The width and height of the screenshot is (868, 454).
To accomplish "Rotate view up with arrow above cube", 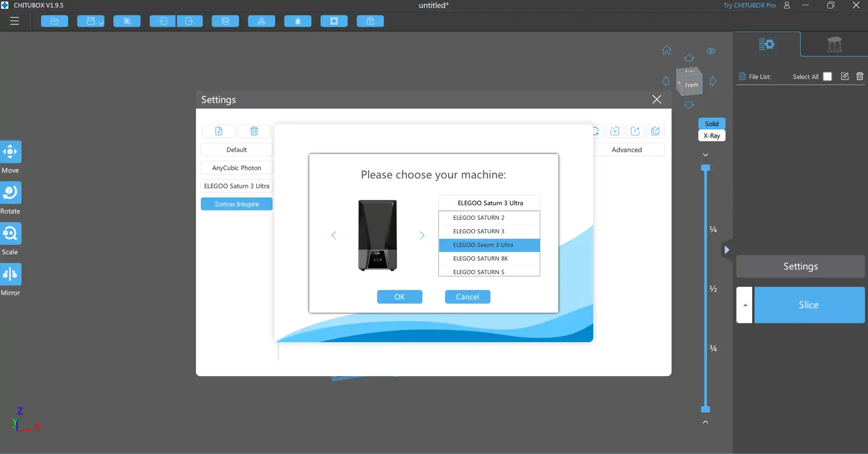I will (x=689, y=58).
